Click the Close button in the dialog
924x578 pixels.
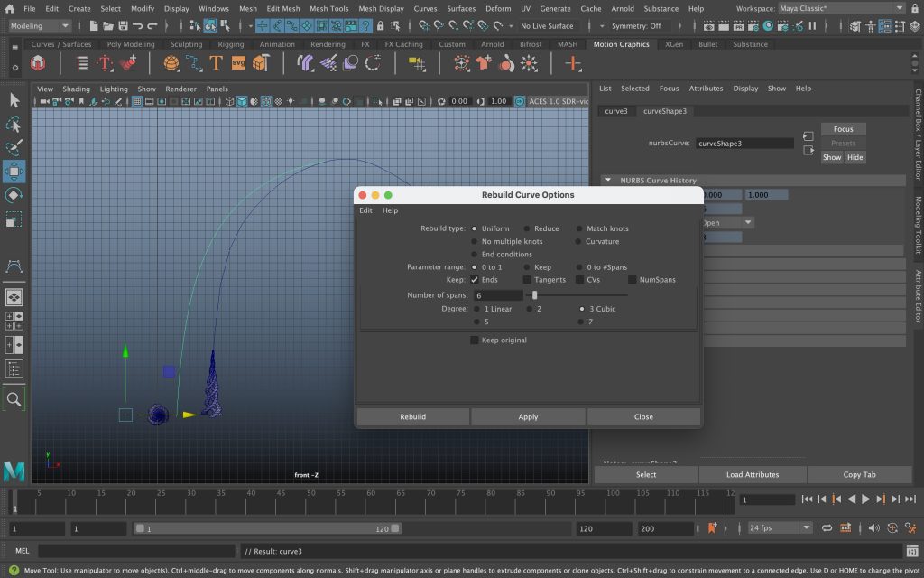point(643,416)
